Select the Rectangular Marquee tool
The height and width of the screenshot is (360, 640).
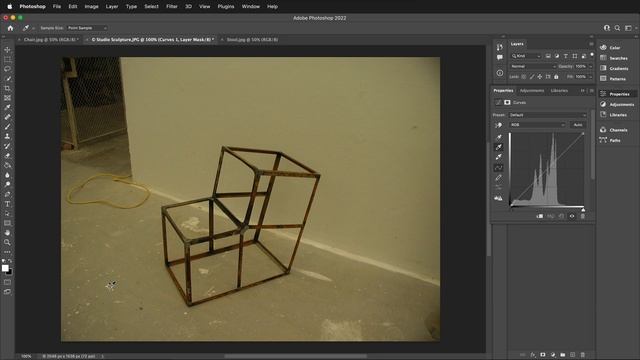click(x=7, y=60)
